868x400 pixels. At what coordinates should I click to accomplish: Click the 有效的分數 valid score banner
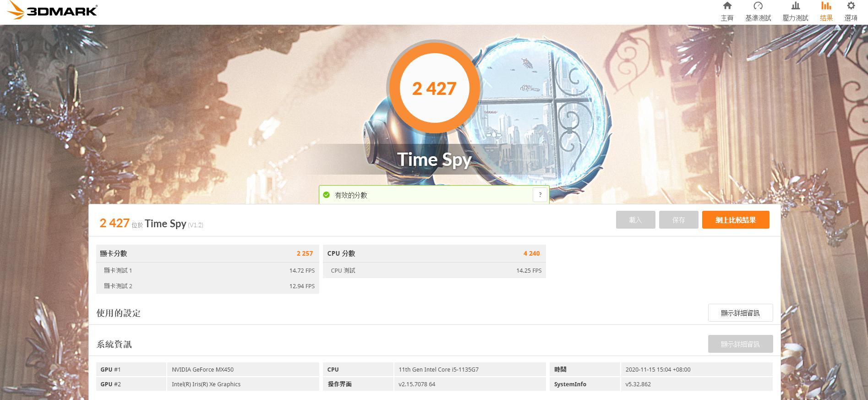(434, 195)
